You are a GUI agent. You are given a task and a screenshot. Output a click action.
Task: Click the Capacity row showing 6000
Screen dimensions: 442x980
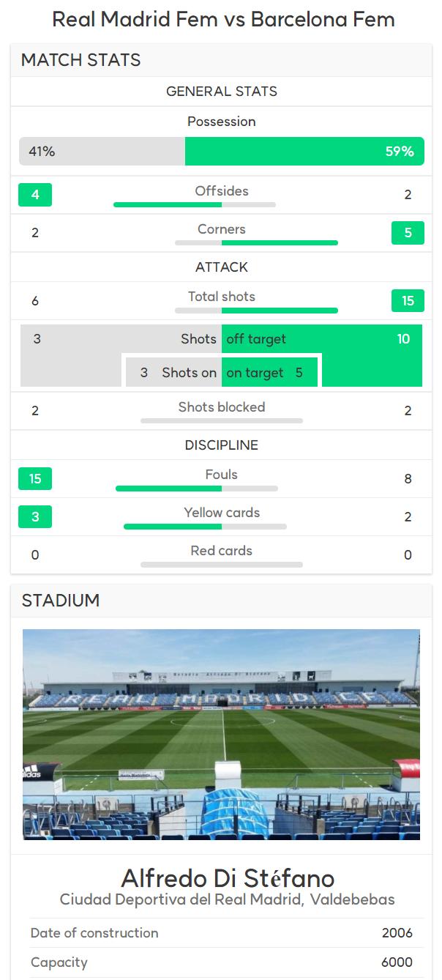click(x=222, y=962)
